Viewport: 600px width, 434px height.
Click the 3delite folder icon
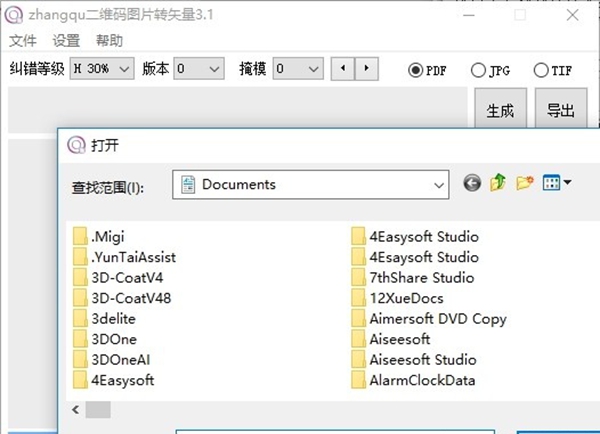(x=80, y=318)
